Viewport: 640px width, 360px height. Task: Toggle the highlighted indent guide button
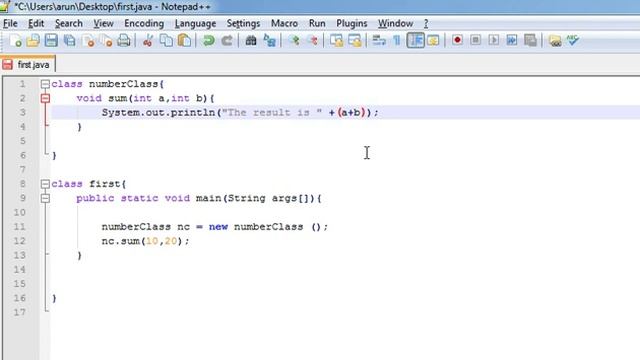click(416, 40)
